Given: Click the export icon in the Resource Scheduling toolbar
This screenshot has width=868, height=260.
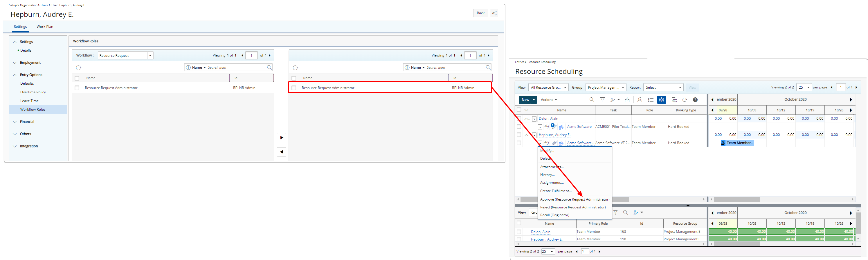Looking at the screenshot, I should point(627,99).
